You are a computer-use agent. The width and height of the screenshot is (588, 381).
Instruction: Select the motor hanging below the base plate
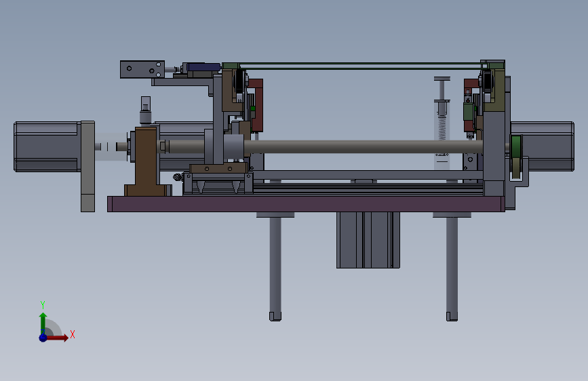(368, 240)
